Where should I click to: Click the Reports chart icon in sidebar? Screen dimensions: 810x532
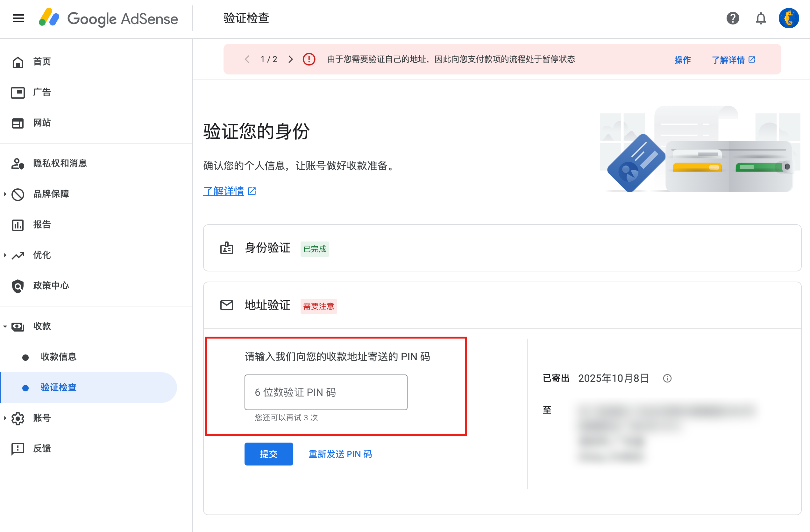(x=18, y=225)
